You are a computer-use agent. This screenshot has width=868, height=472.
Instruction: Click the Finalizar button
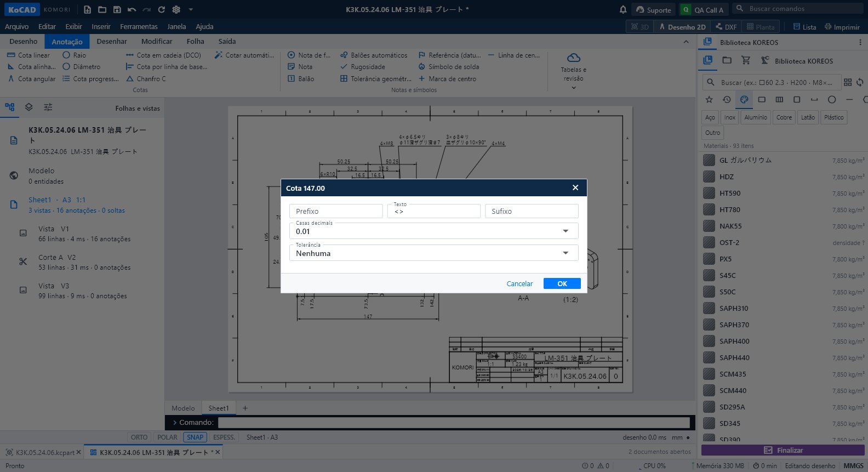(783, 450)
